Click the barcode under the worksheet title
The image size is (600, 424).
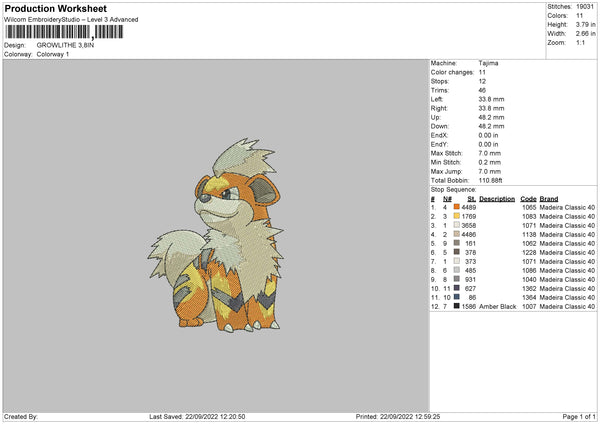(x=64, y=32)
